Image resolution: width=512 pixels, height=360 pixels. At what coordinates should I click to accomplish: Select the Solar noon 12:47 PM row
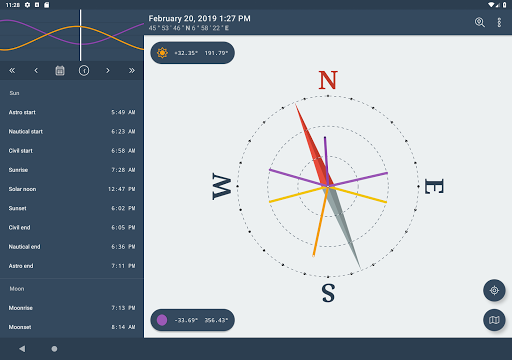72,189
